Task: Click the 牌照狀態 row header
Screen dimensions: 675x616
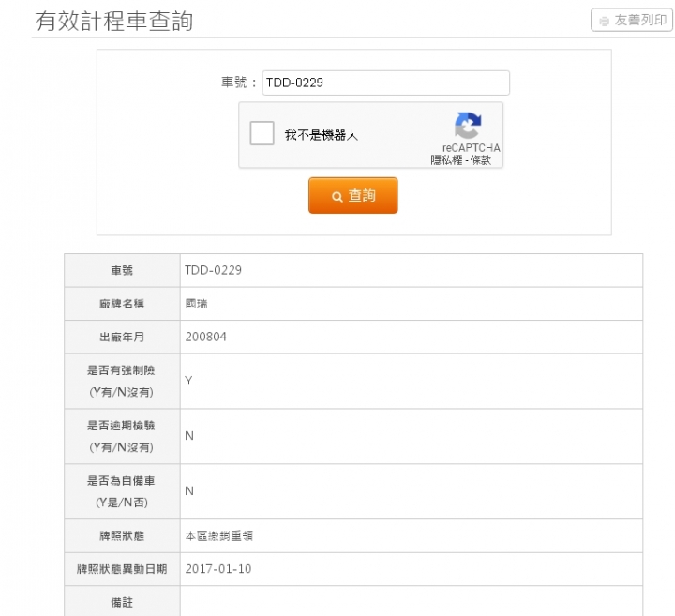Action: pos(122,536)
